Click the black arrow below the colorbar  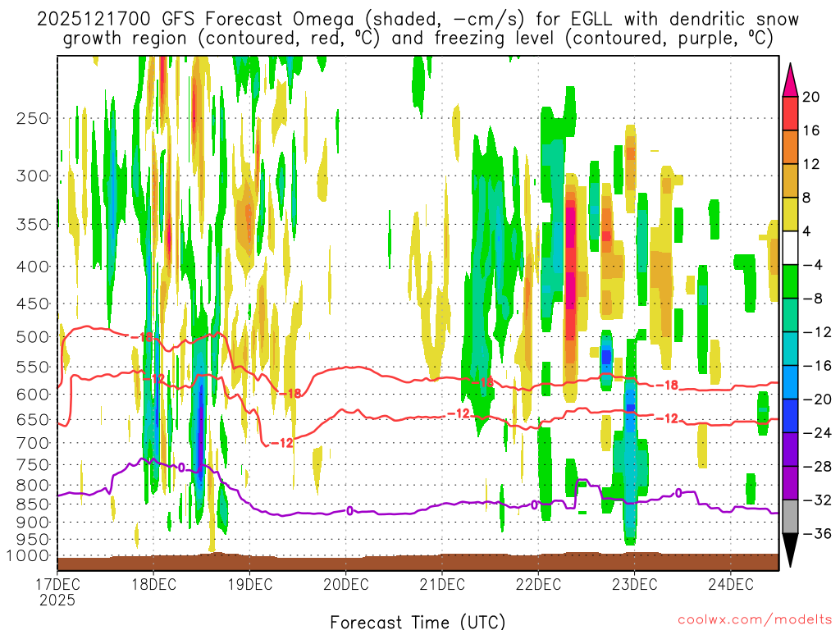point(791,550)
